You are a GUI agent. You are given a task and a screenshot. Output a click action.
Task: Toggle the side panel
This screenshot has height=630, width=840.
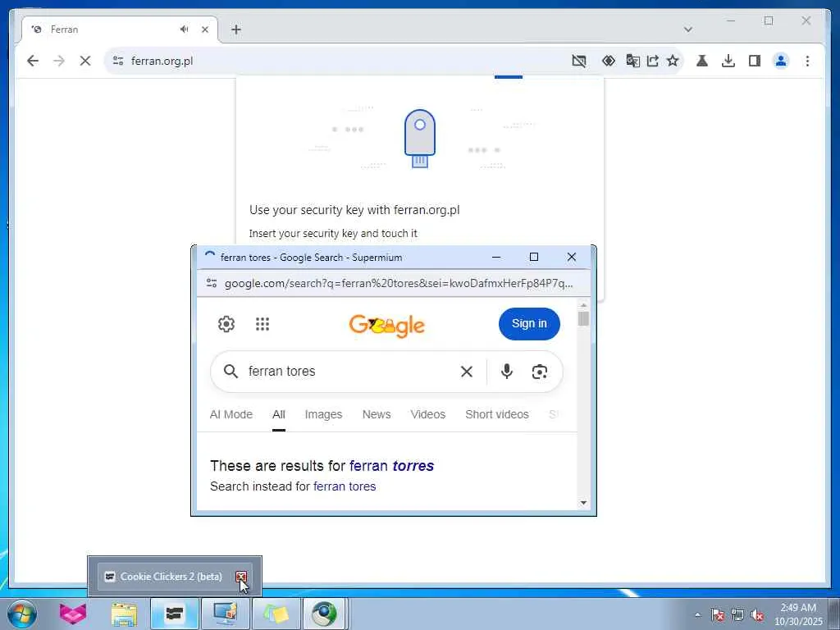click(755, 61)
